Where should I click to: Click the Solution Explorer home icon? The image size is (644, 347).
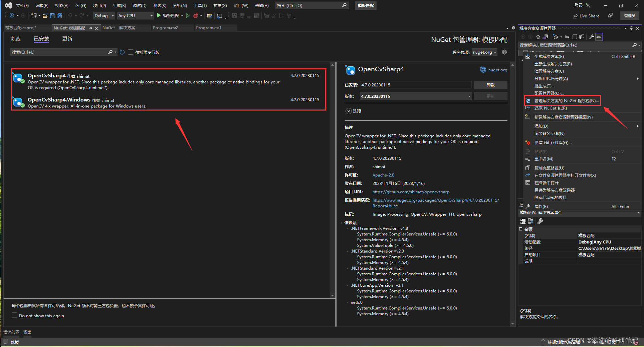coord(538,37)
